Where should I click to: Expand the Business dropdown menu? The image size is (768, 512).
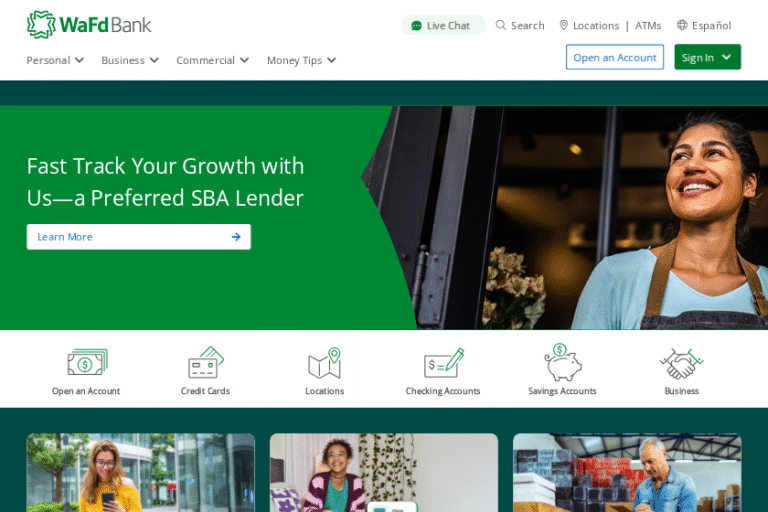[130, 60]
